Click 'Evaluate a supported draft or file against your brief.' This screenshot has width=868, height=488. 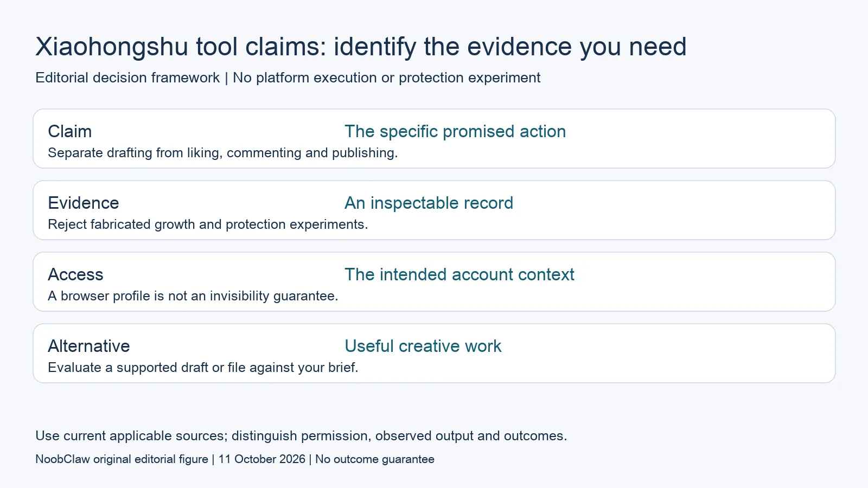(x=203, y=368)
